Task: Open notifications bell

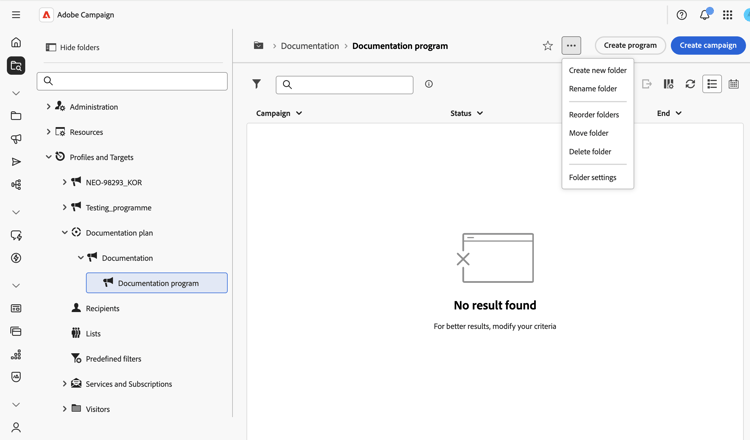Action: click(705, 15)
